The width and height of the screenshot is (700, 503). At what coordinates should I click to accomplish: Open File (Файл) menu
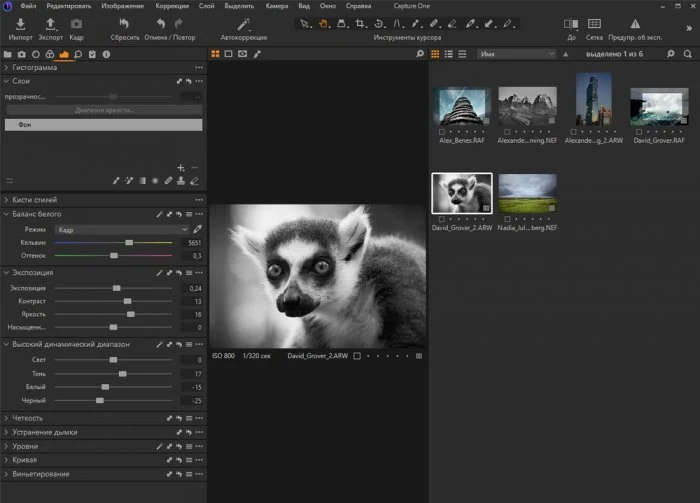pyautogui.click(x=28, y=6)
